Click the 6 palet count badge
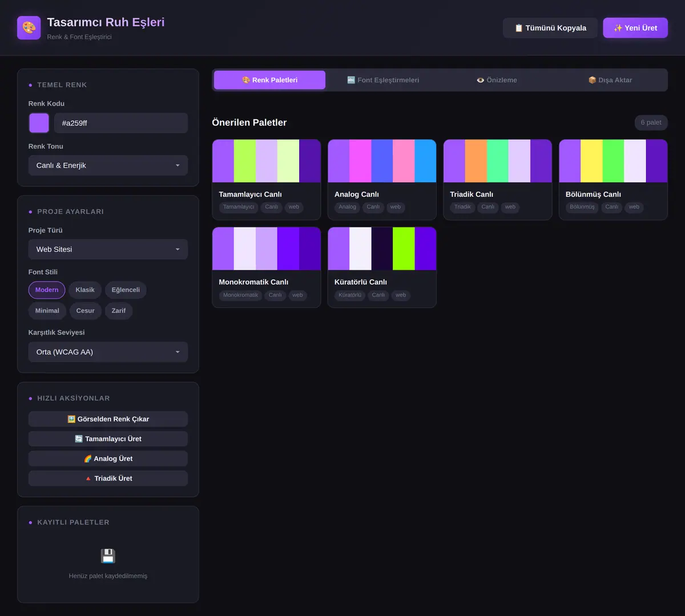685x616 pixels. (651, 123)
